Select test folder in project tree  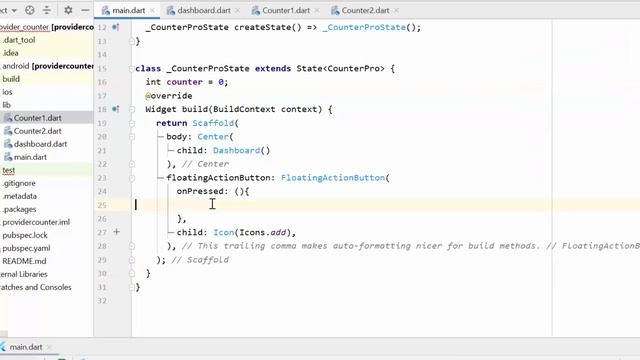(9, 170)
